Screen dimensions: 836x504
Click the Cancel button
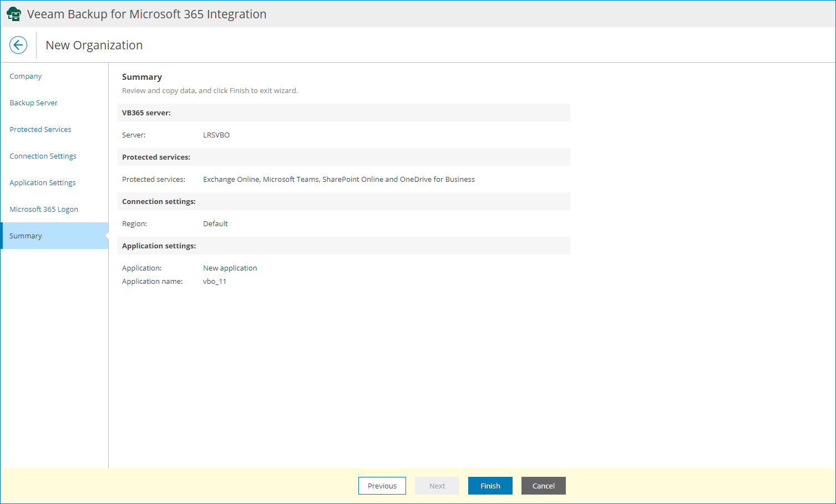(x=543, y=486)
